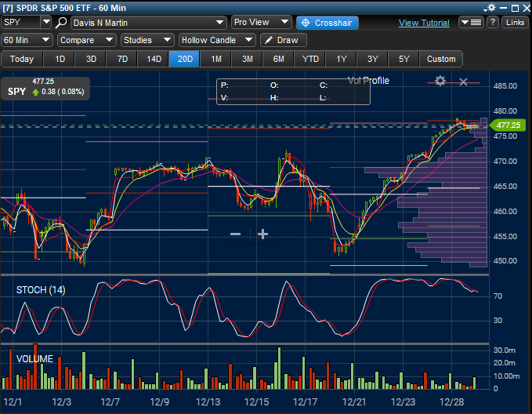Click the Draw pencil tool

click(x=280, y=40)
